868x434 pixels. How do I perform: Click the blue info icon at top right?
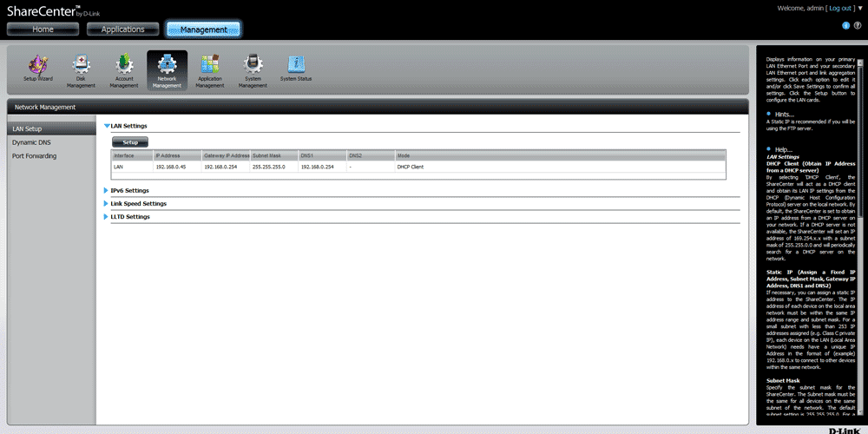(845, 25)
